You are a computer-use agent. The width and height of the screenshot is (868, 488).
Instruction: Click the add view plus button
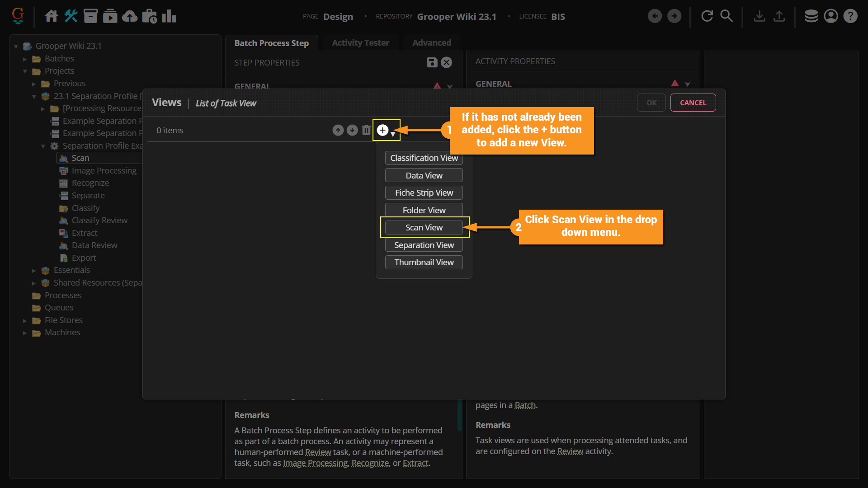coord(382,130)
